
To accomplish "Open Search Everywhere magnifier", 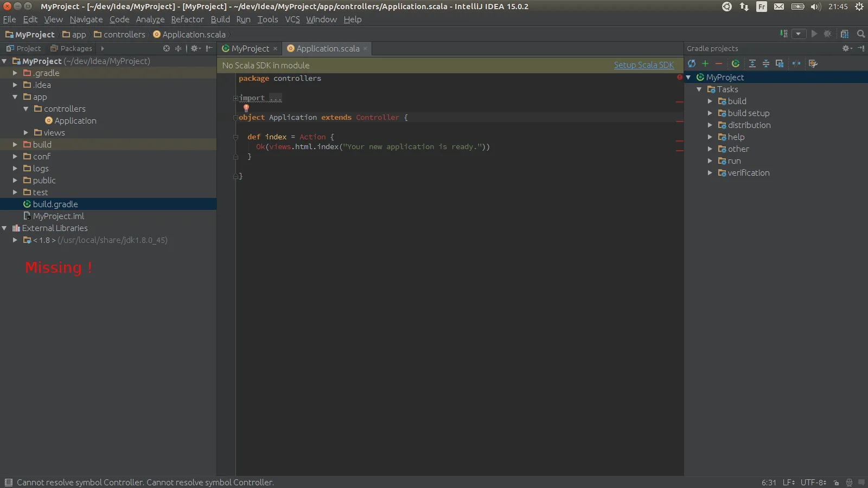I will point(861,34).
